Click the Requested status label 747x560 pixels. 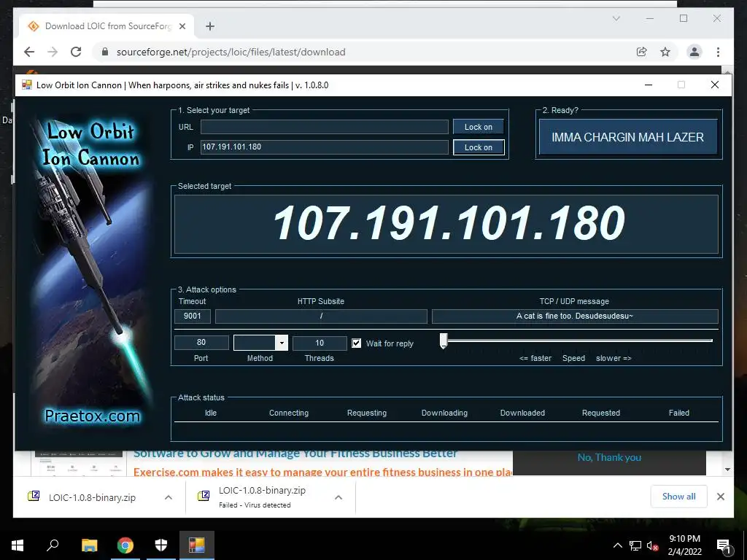pyautogui.click(x=601, y=413)
